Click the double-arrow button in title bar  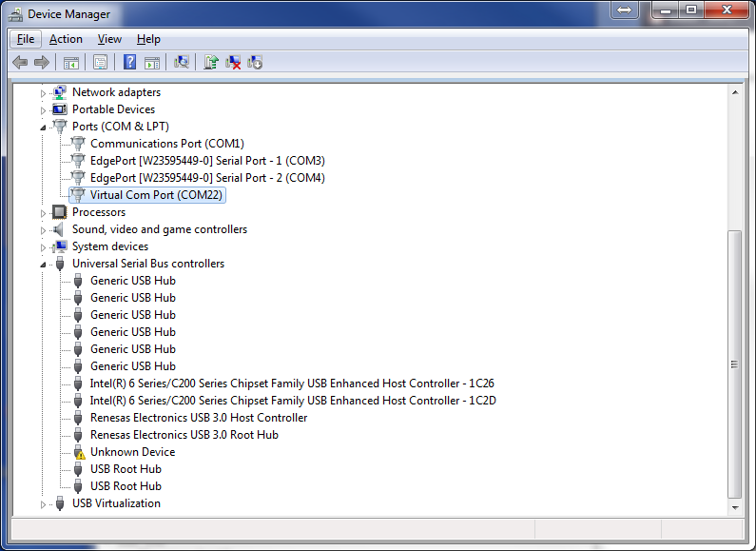click(625, 10)
